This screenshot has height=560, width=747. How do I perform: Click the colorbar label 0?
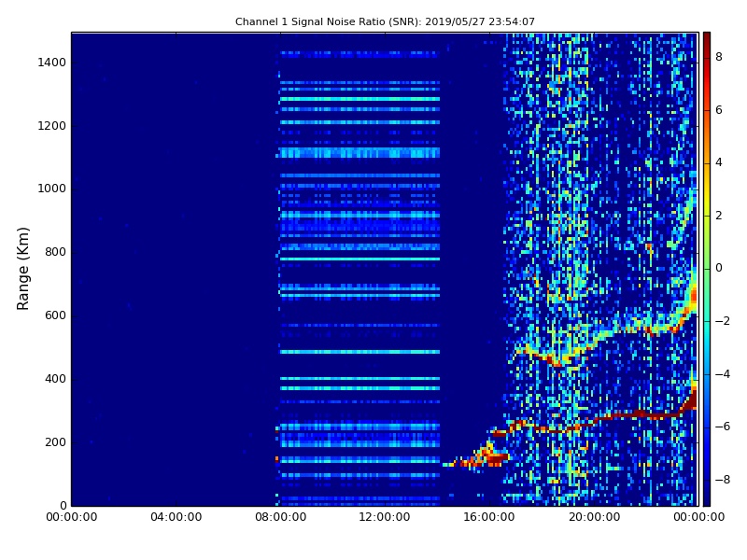(719, 268)
